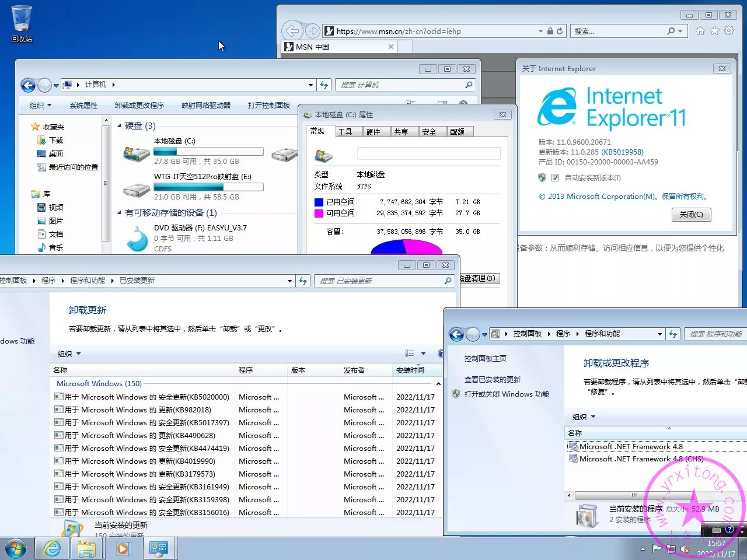This screenshot has width=747, height=560.
Task: Click the 查看已安装的更新 link
Action: [x=493, y=380]
